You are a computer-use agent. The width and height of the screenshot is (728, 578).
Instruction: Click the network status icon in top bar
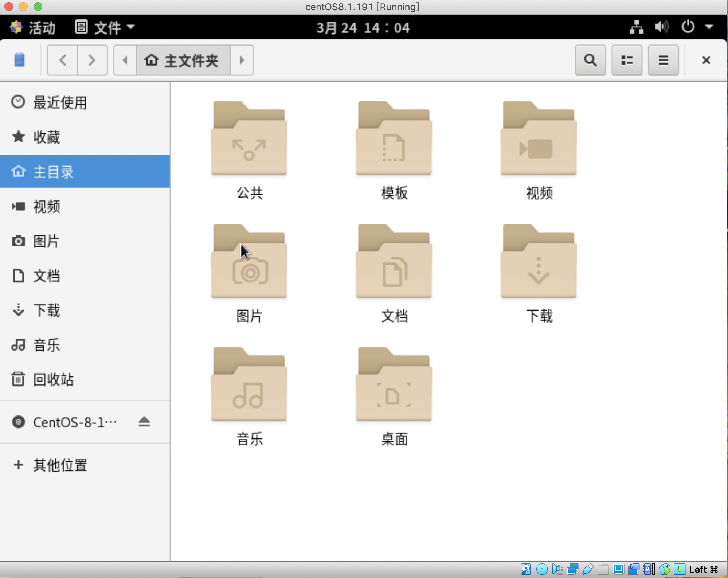tap(636, 27)
